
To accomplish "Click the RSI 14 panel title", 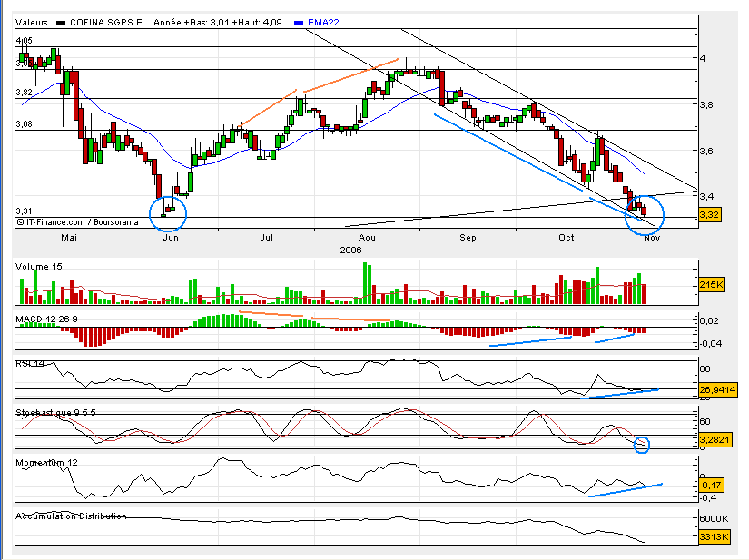I will pos(30,364).
